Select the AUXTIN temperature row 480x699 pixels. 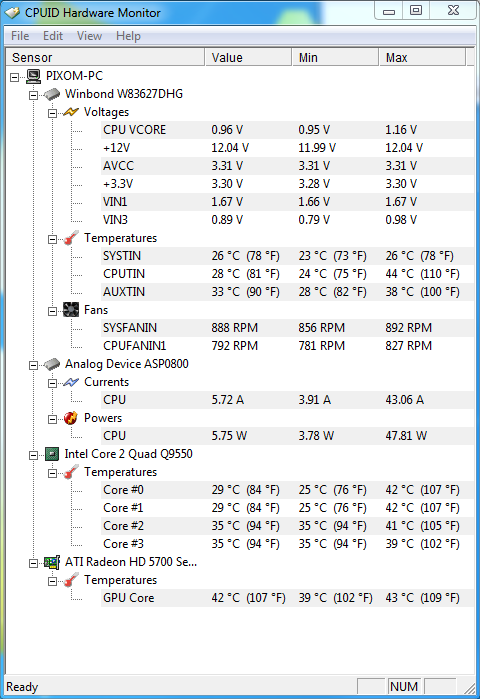tap(287, 292)
